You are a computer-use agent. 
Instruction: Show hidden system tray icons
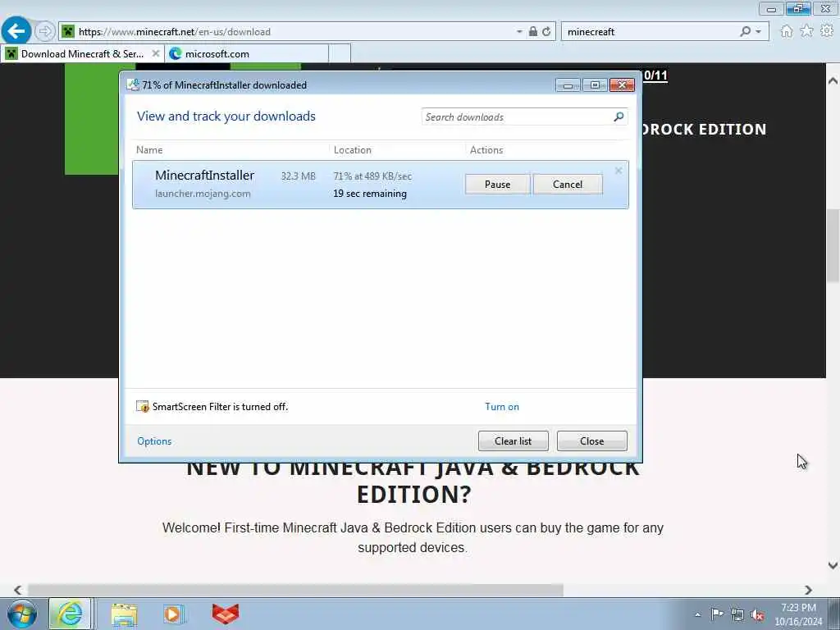[x=697, y=615]
